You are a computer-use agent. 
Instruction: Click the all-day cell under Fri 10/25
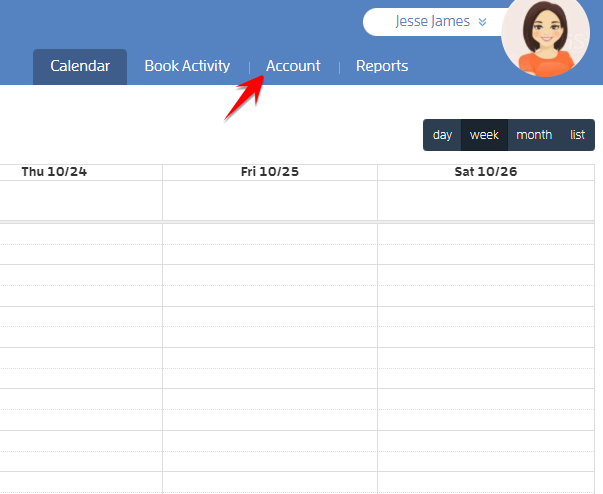pos(270,200)
